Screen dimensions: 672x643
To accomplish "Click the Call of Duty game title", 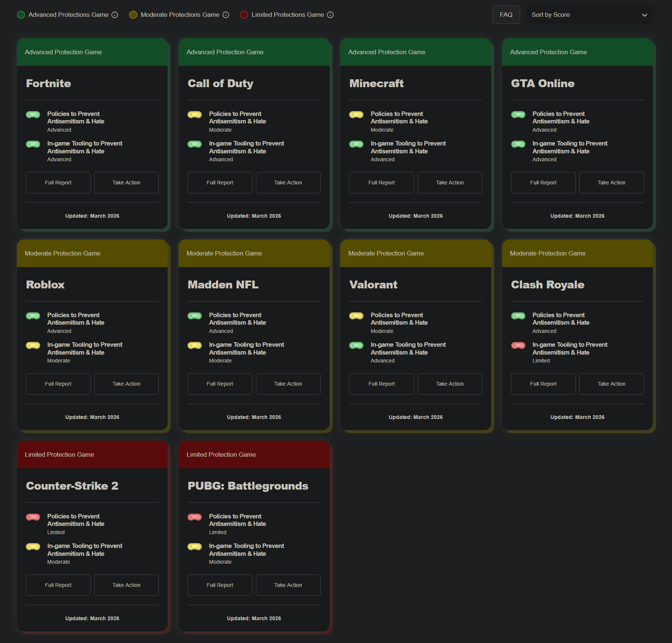I will click(220, 83).
